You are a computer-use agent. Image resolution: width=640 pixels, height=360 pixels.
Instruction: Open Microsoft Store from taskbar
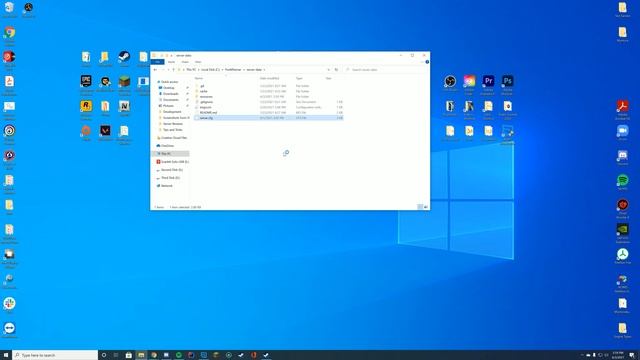pos(129,355)
